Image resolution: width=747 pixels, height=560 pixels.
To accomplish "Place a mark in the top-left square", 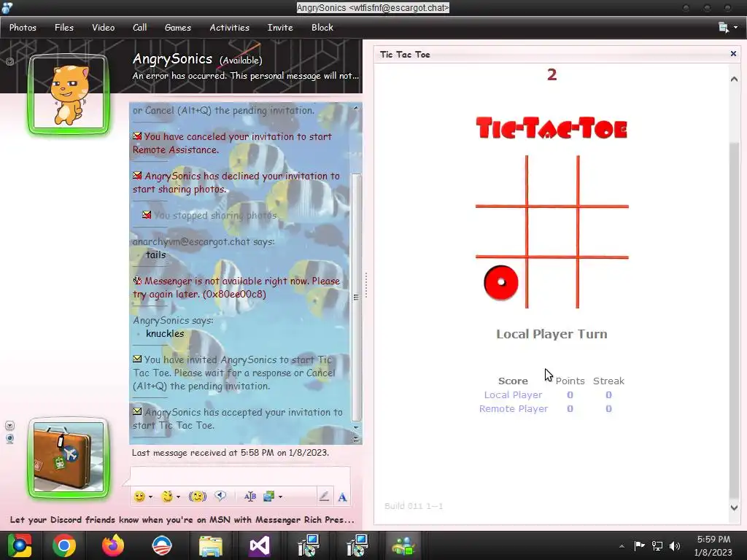I will [500, 180].
